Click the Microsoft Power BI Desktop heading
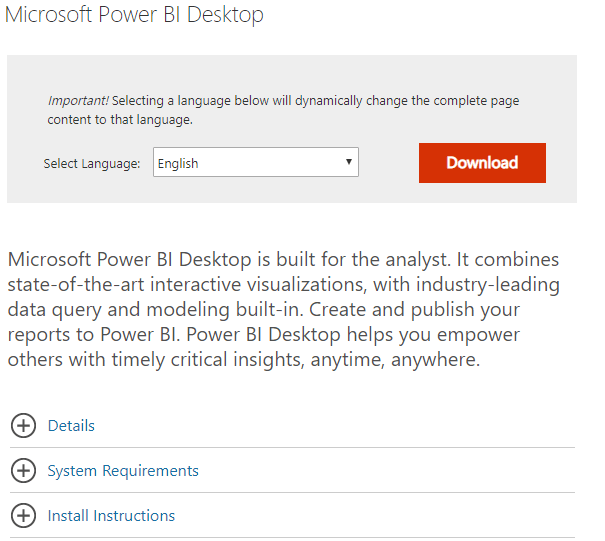The image size is (605, 541). tap(134, 15)
